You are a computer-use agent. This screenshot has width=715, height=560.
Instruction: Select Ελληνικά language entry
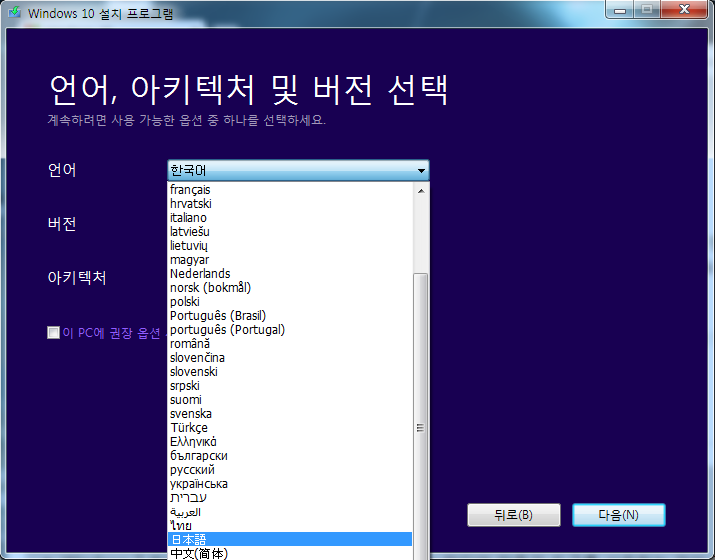[290, 441]
